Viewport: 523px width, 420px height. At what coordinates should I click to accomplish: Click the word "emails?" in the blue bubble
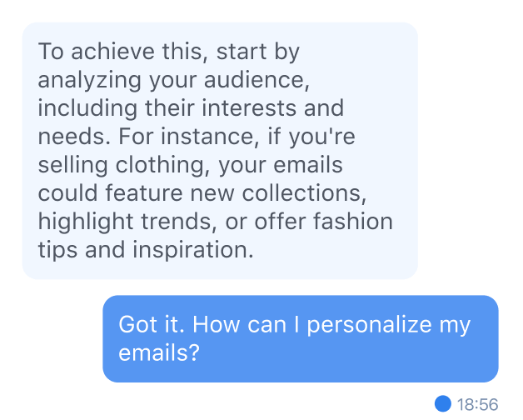pyautogui.click(x=159, y=352)
